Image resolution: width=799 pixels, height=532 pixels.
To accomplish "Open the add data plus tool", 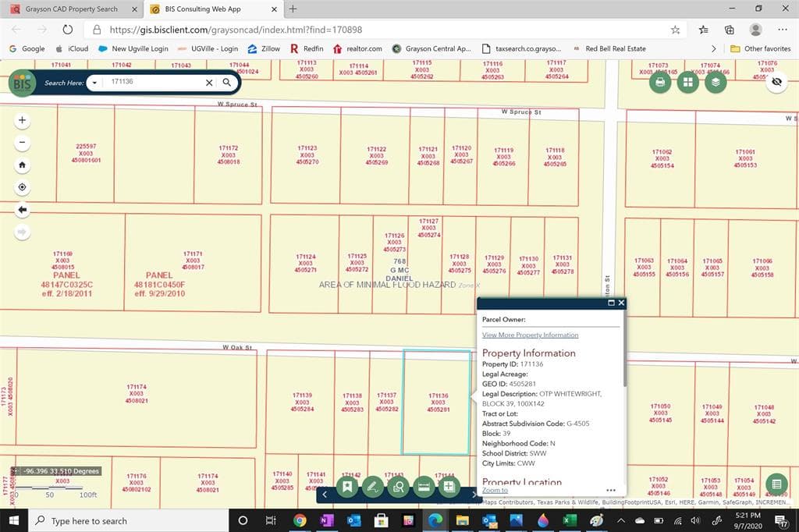I will pyautogui.click(x=449, y=487).
